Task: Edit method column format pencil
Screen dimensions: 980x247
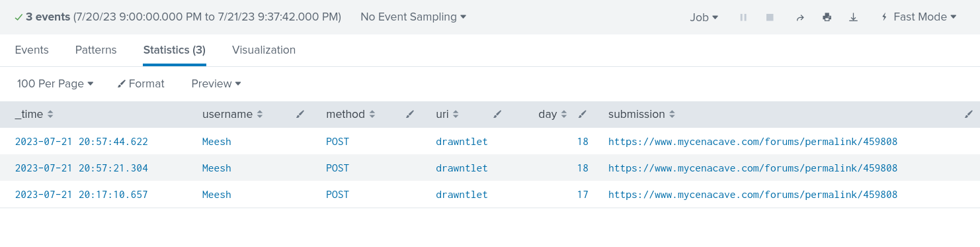Action: (410, 115)
